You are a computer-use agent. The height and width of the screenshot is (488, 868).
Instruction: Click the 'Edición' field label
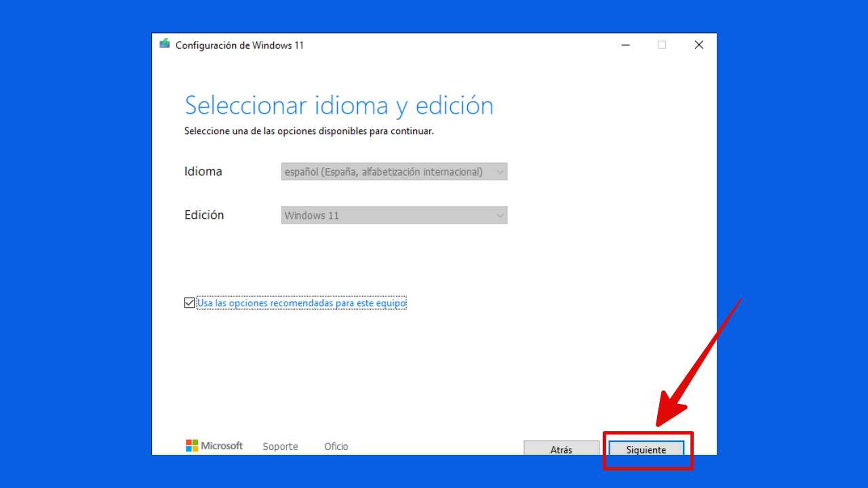(204, 215)
